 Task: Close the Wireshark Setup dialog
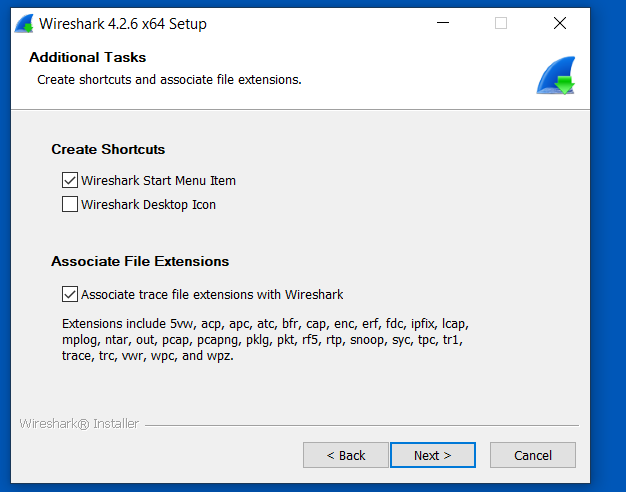559,23
